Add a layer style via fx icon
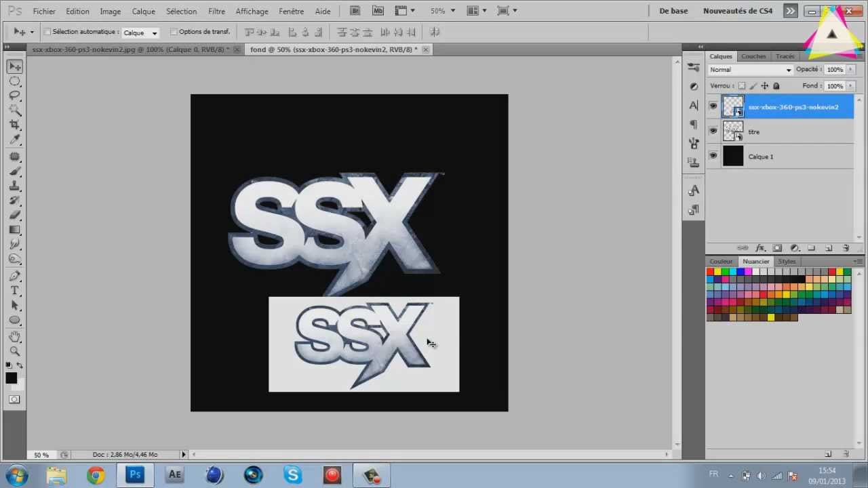 point(760,248)
